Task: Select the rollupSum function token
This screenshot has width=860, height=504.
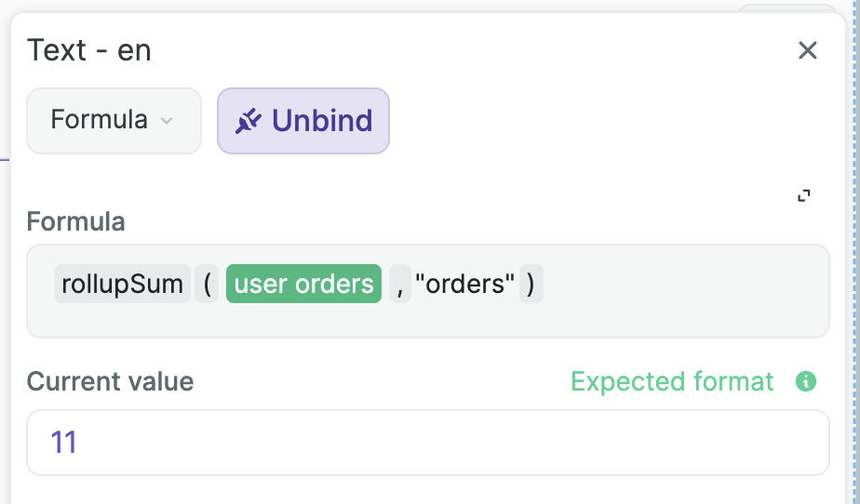Action: (122, 285)
